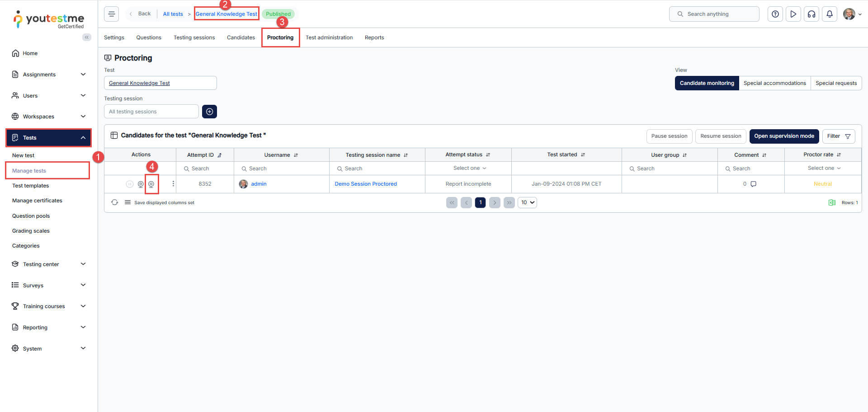The image size is (868, 412).
Task: Switch view to Special requests
Action: pyautogui.click(x=836, y=83)
